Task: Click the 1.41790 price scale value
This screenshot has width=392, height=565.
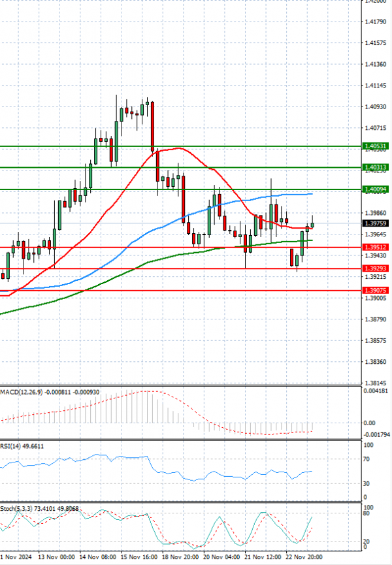Action: point(376,22)
